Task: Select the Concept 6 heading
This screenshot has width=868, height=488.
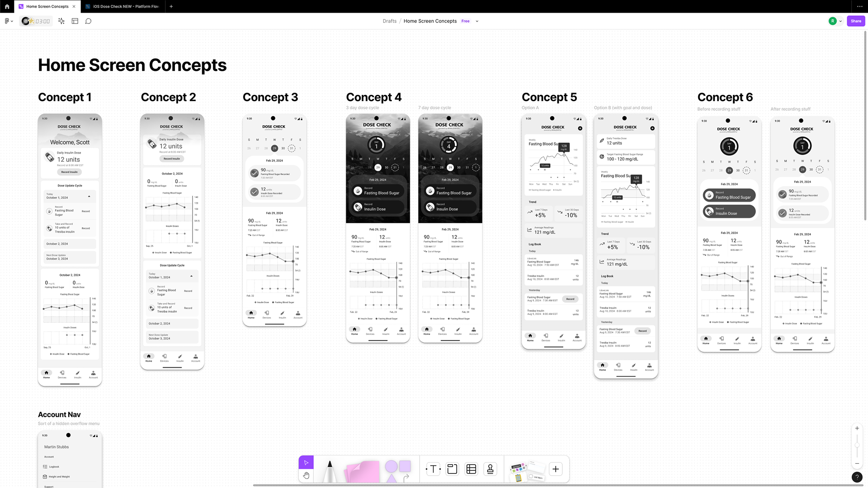Action: [725, 97]
